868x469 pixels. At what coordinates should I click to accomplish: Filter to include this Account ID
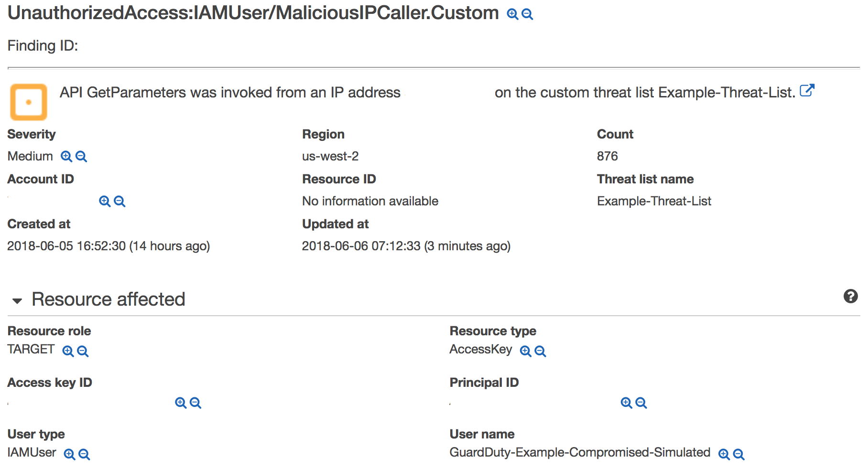pyautogui.click(x=105, y=202)
